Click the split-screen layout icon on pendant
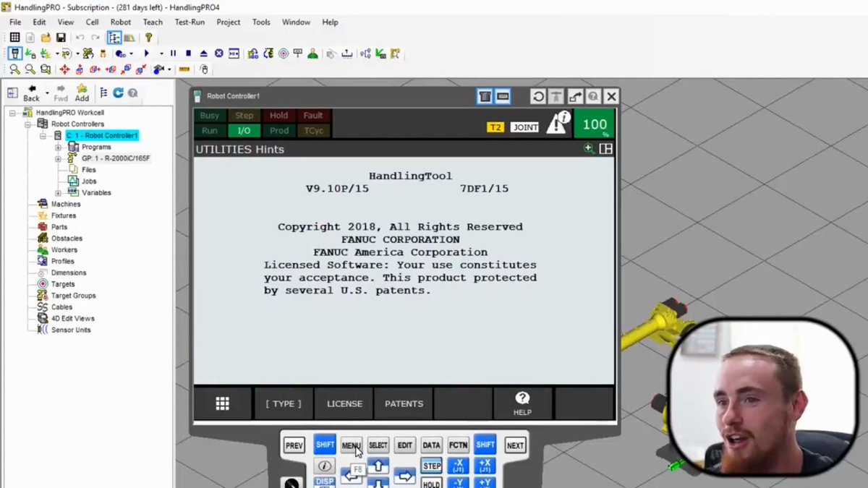Screen dimensions: 868x488 (605, 148)
